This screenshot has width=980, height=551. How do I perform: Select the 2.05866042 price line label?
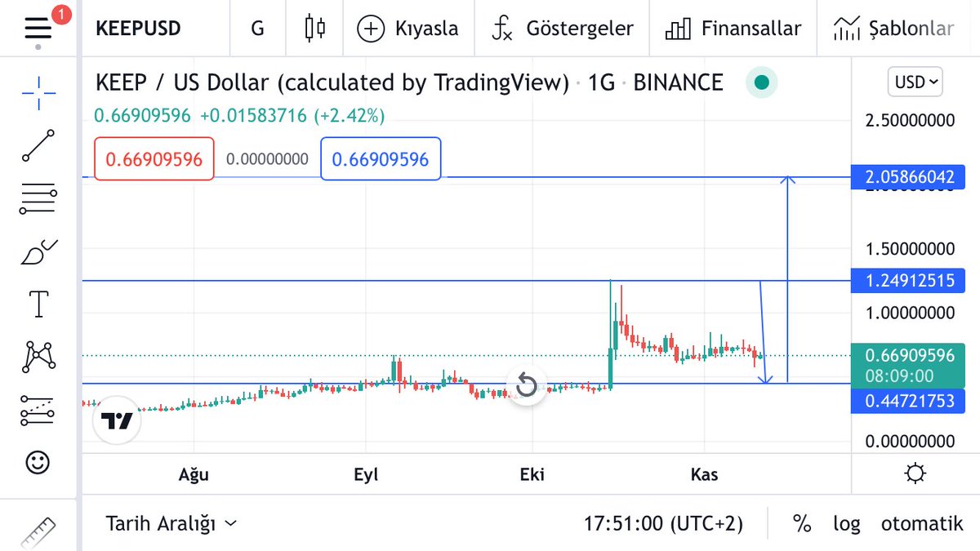pyautogui.click(x=908, y=177)
